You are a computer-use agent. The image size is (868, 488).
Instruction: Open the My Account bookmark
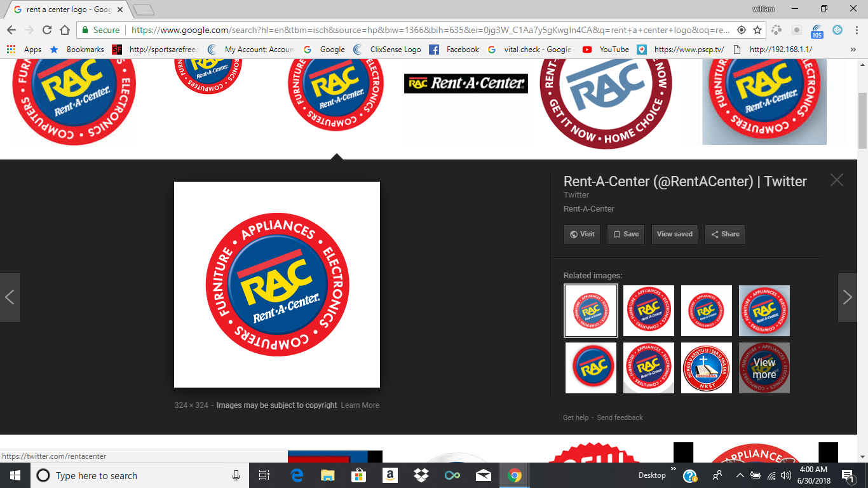(250, 49)
